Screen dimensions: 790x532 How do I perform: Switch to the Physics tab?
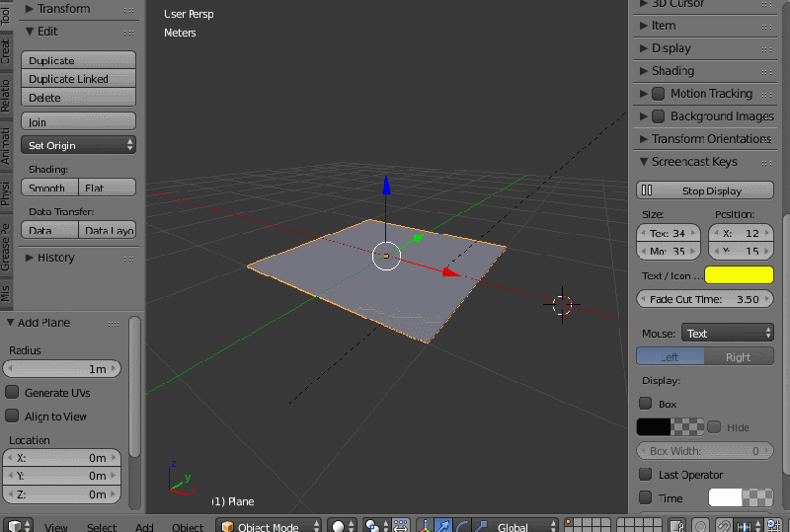pyautogui.click(x=6, y=194)
